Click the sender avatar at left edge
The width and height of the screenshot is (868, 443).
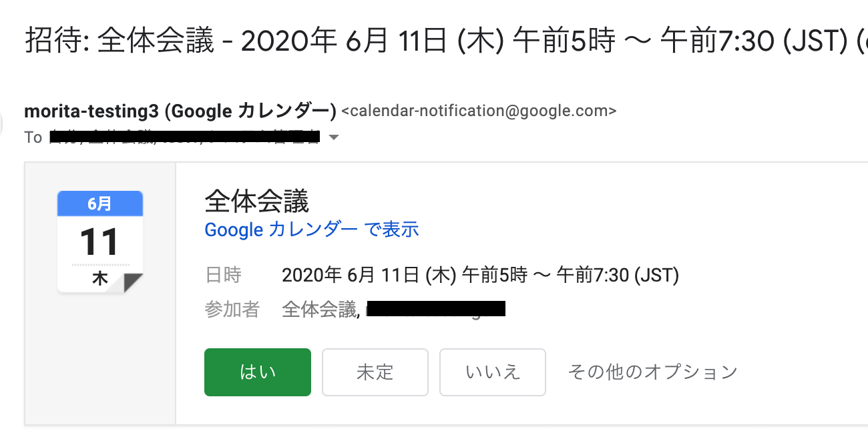3,124
